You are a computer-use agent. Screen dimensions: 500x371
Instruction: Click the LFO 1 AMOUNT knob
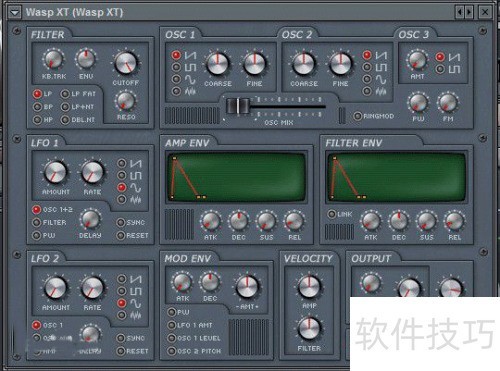tap(55, 172)
